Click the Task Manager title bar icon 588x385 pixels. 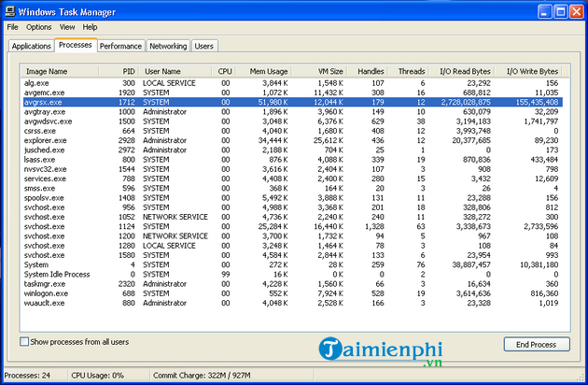click(x=10, y=10)
